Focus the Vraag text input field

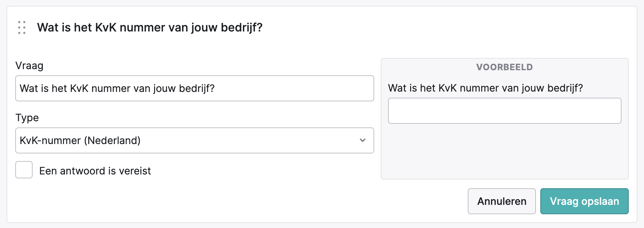194,88
